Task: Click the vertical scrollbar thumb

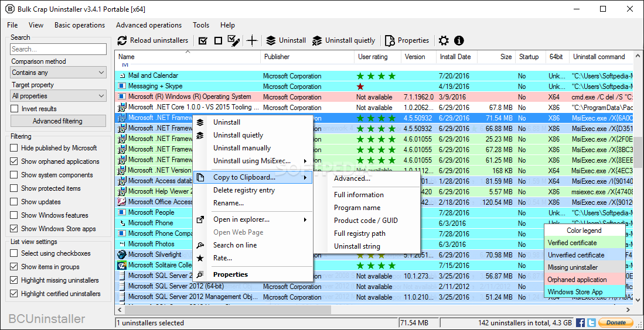Action: [638, 153]
